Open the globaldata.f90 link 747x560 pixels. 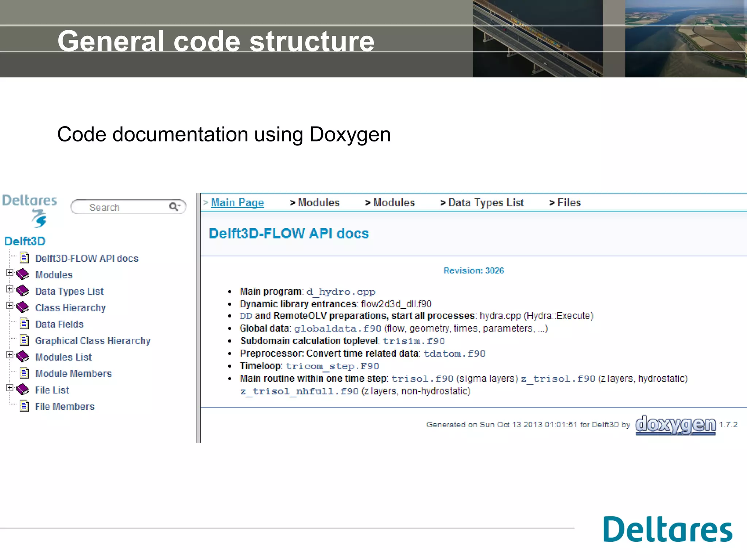click(337, 328)
